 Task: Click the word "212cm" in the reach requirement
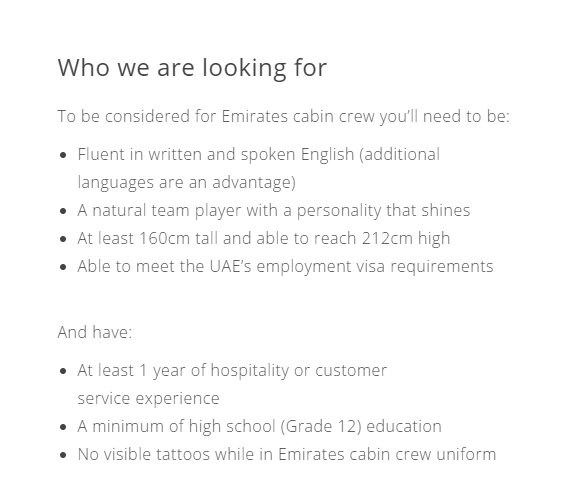(x=387, y=238)
